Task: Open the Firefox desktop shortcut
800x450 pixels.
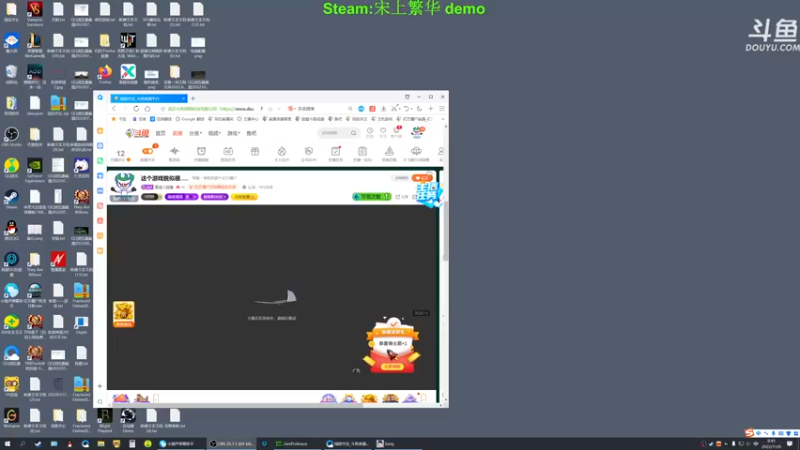Action: pos(105,74)
